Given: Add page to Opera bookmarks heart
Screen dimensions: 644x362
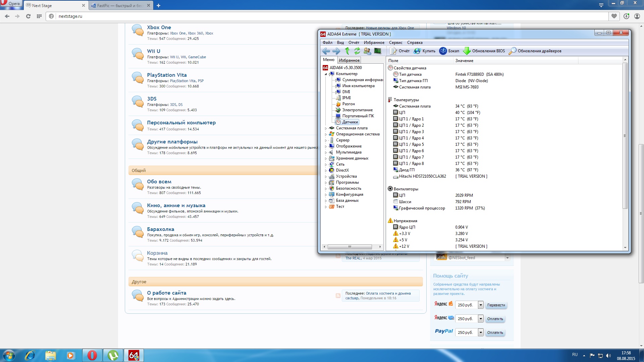Looking at the screenshot, I should pos(614,16).
